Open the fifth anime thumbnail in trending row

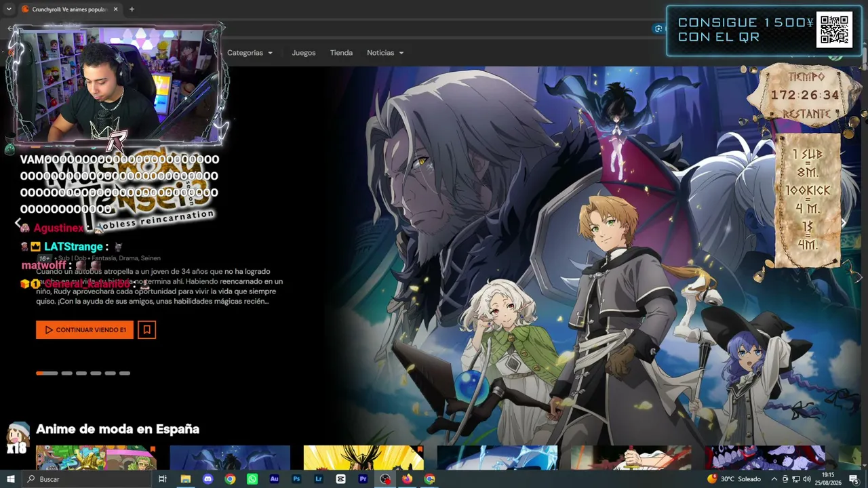click(x=631, y=457)
